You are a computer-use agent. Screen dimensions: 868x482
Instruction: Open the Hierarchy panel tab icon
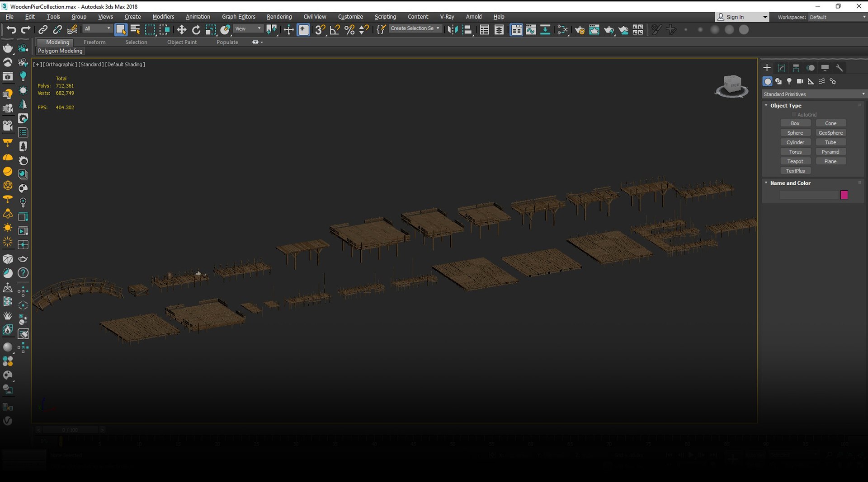click(x=796, y=68)
